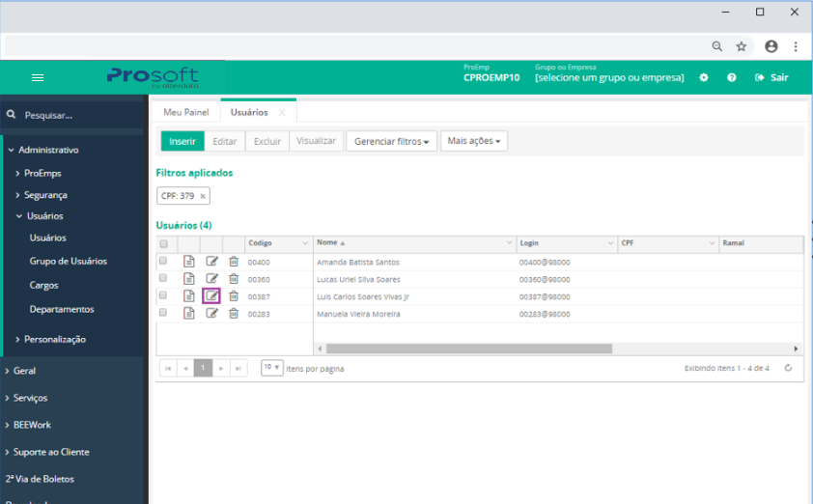Click the Sair logout link

click(771, 77)
